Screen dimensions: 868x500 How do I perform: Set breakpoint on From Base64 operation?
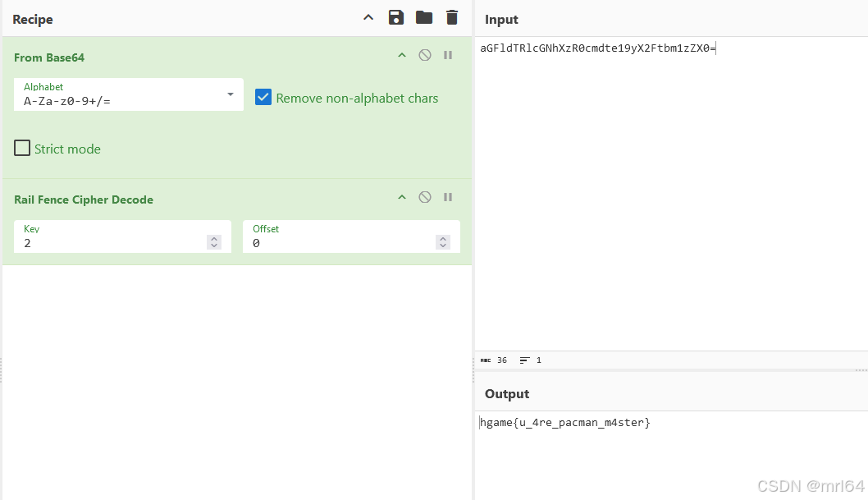coord(448,56)
